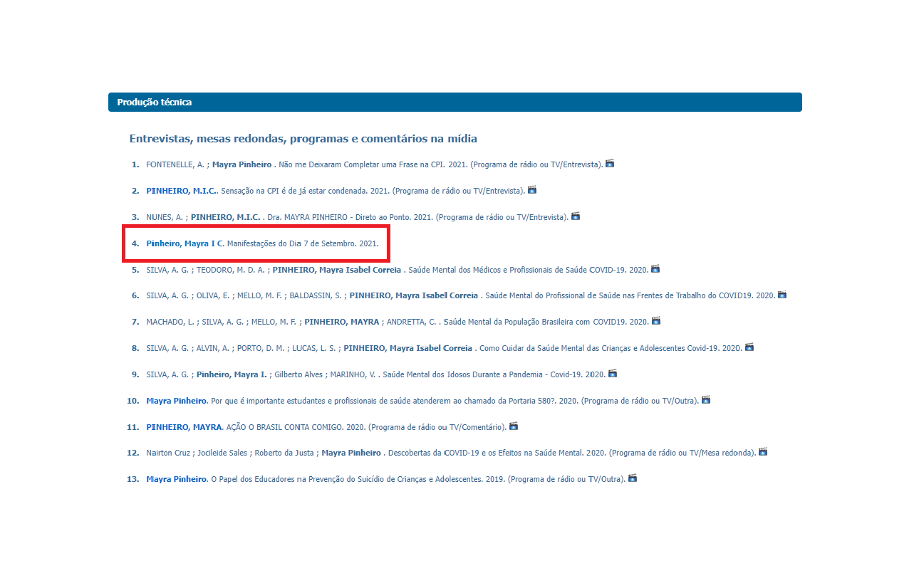924x583 pixels.
Task: Select 'Manifestações do Dia 7 de Setembro. 2021.' text
Action: point(303,243)
